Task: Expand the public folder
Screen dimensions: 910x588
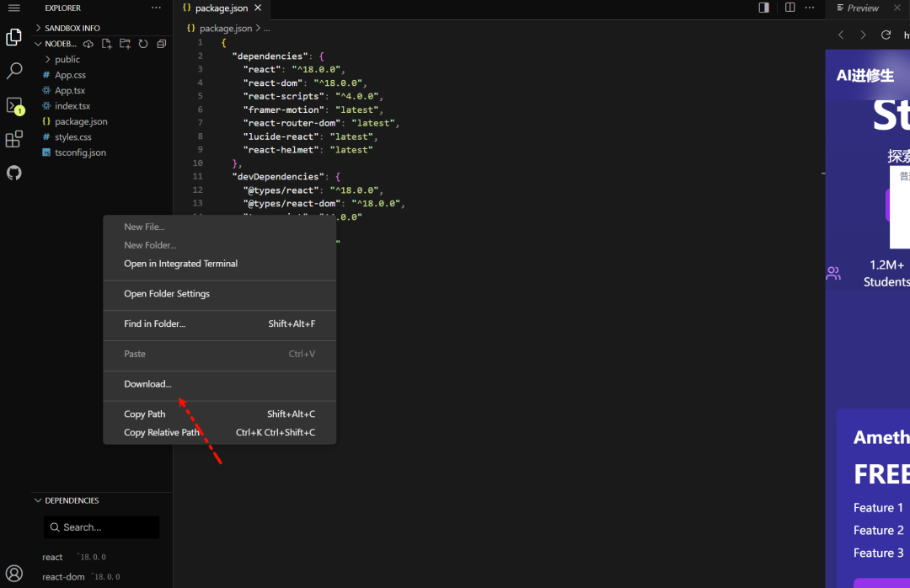Action: tap(67, 59)
